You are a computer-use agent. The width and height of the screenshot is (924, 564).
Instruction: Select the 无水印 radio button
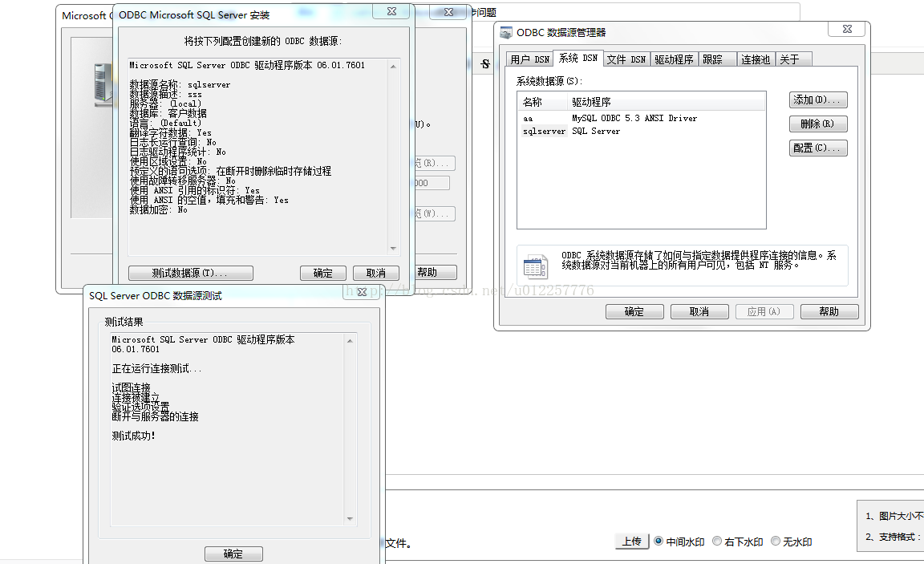click(x=776, y=541)
